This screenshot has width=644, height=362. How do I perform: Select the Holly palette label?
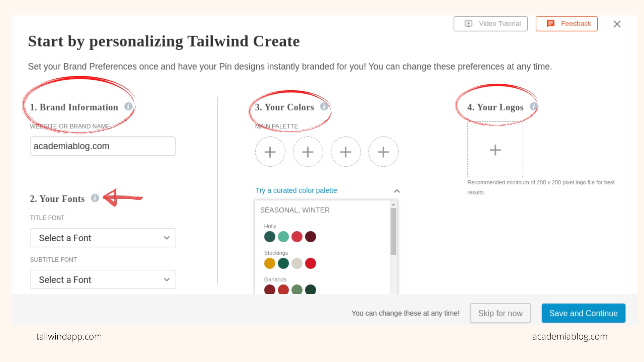coord(270,226)
